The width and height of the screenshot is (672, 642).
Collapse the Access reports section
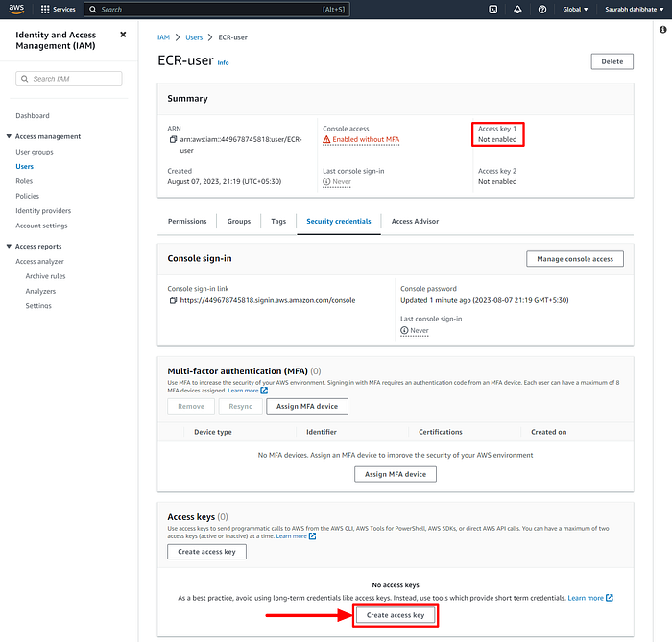9,246
